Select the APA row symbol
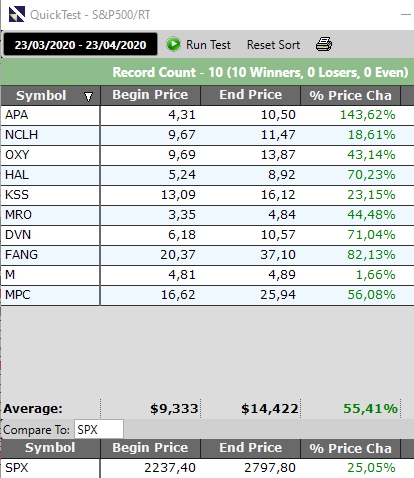This screenshot has height=478, width=414. [x=17, y=115]
